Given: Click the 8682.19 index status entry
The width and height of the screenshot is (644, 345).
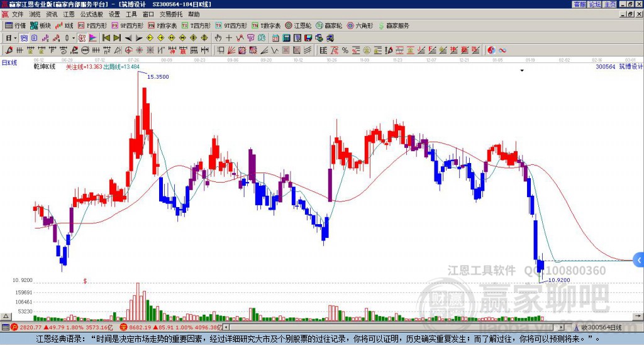Looking at the screenshot, I should click(x=172, y=327).
